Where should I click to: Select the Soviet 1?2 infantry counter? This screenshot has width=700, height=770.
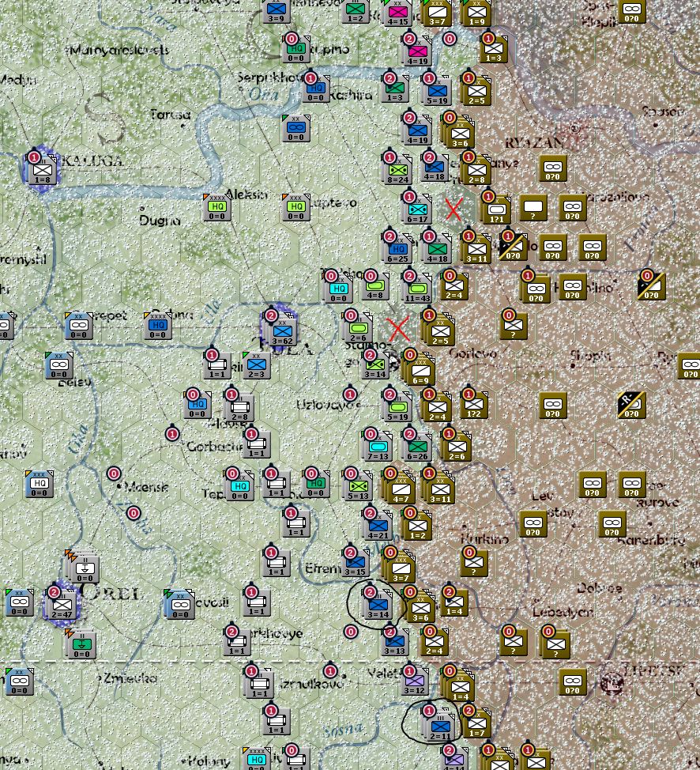[474, 405]
